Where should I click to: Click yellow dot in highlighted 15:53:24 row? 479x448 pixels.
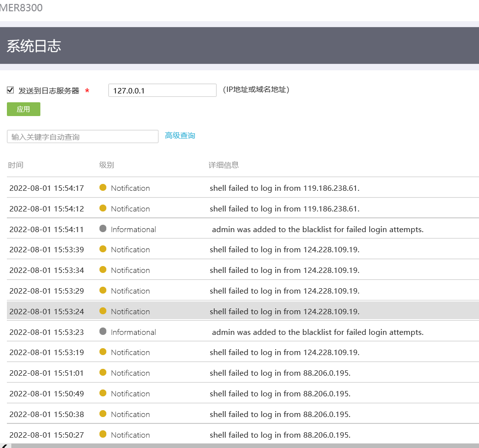(x=103, y=311)
